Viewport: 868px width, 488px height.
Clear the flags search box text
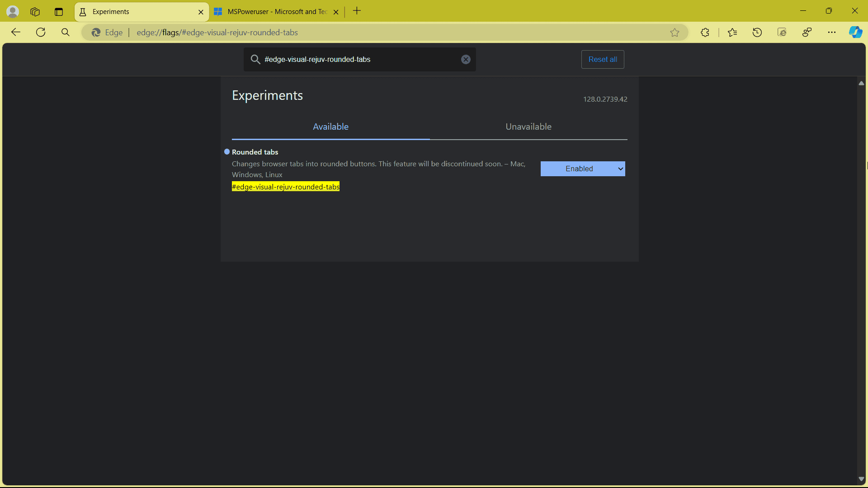pyautogui.click(x=466, y=59)
